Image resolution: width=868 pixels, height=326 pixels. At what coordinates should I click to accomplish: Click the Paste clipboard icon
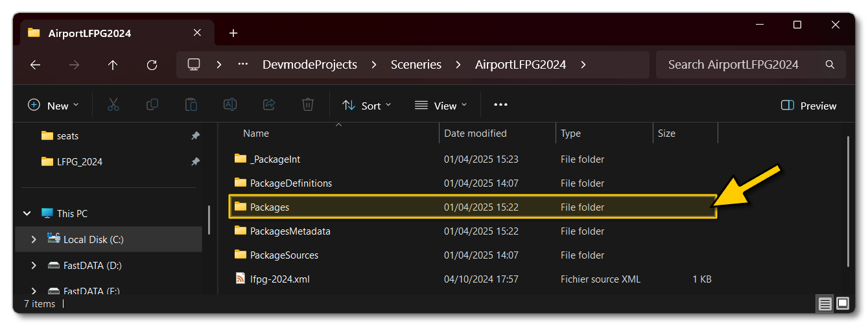191,105
